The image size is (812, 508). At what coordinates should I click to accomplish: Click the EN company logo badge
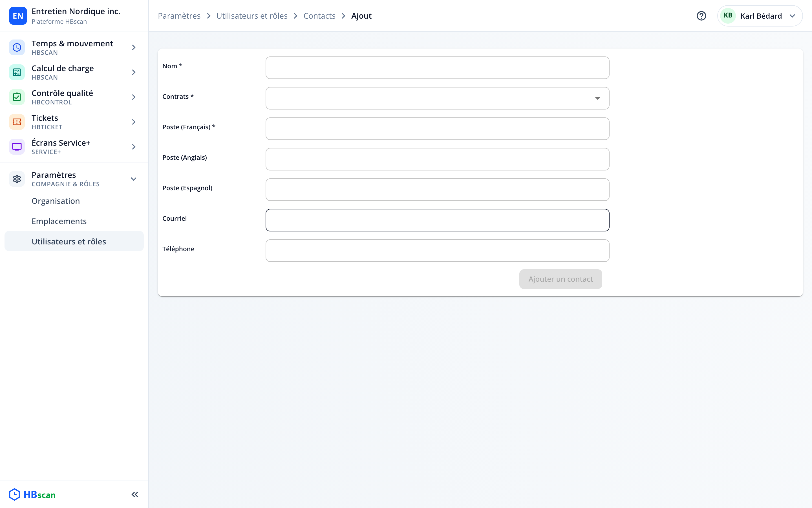pyautogui.click(x=18, y=16)
